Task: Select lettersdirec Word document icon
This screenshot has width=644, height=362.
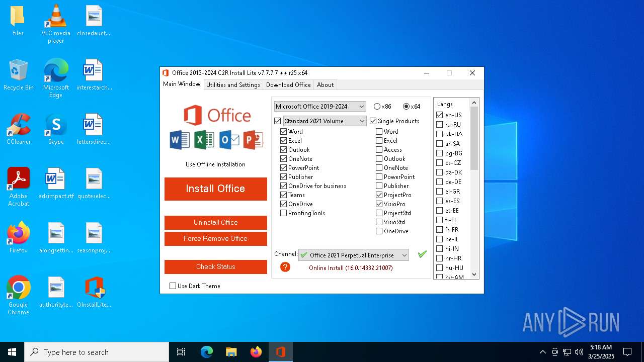Action: [94, 129]
